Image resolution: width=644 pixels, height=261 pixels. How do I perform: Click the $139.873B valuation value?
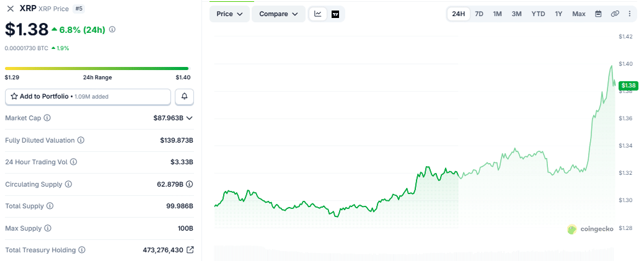click(x=177, y=140)
